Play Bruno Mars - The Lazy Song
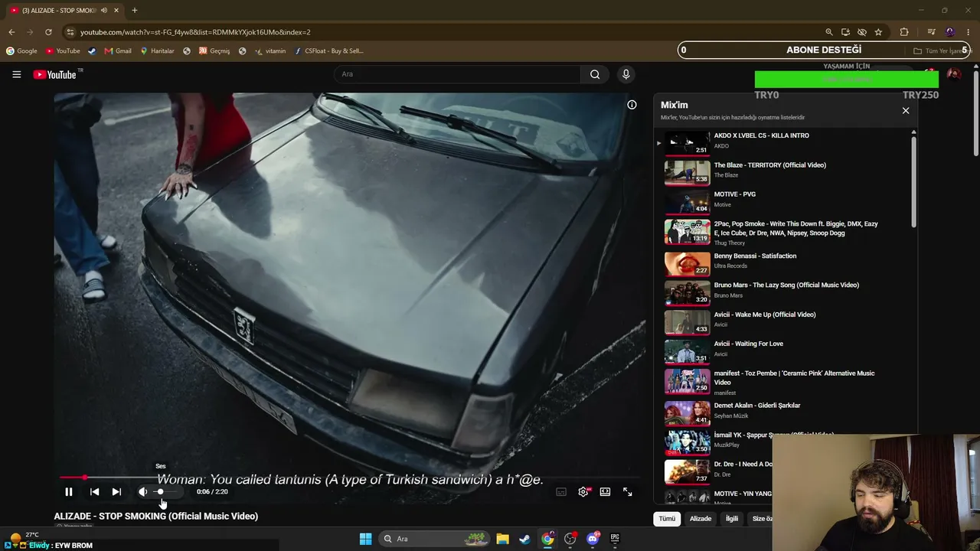The height and width of the screenshot is (551, 980). [687, 292]
